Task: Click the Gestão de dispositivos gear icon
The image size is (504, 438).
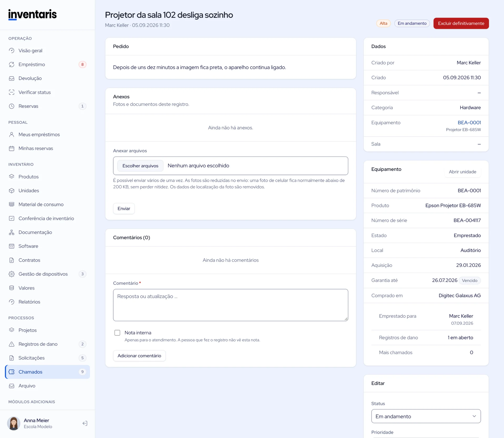Action: tap(12, 274)
